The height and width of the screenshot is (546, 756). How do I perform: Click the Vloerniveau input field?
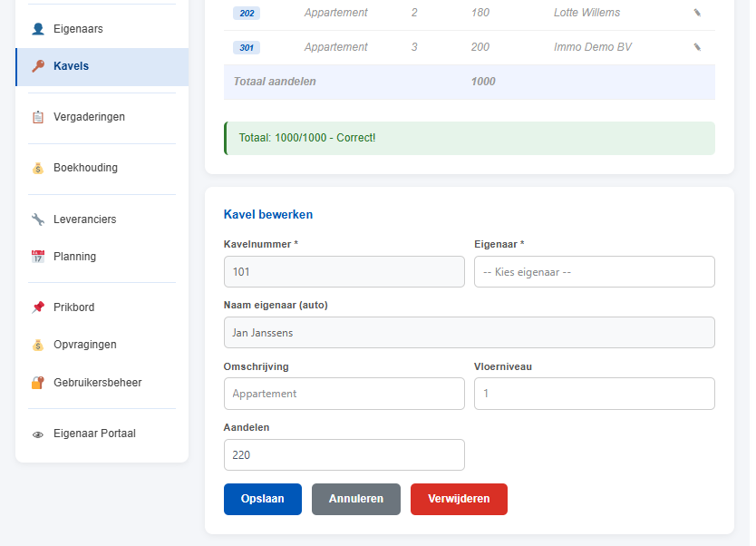pos(594,394)
